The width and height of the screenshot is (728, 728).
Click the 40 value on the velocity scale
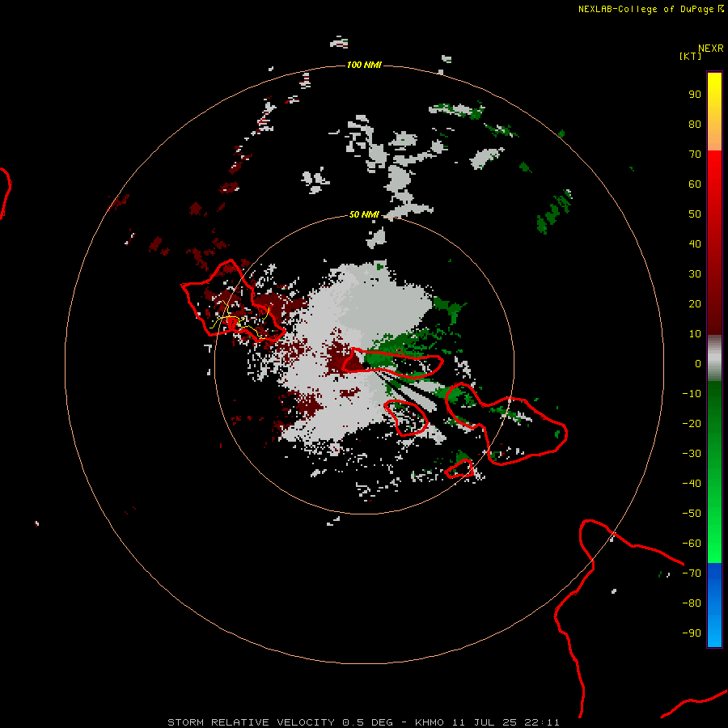pyautogui.click(x=695, y=244)
